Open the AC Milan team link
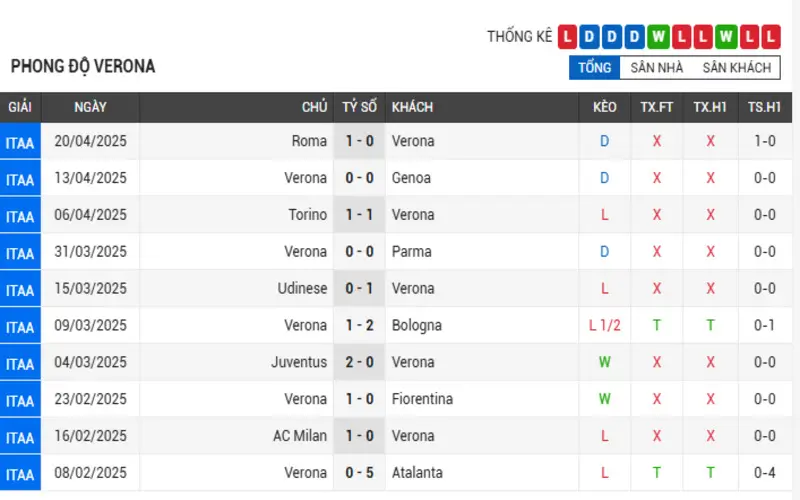This screenshot has height=500, width=800. point(299,436)
